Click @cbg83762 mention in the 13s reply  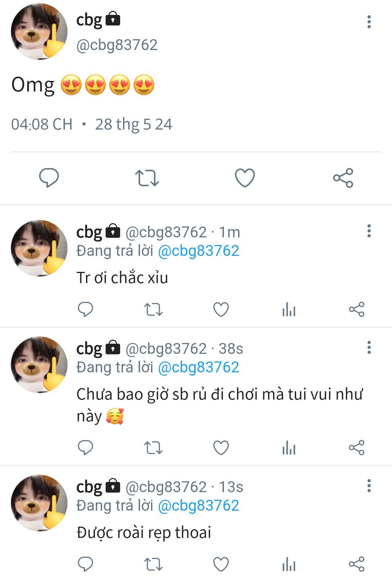(199, 505)
